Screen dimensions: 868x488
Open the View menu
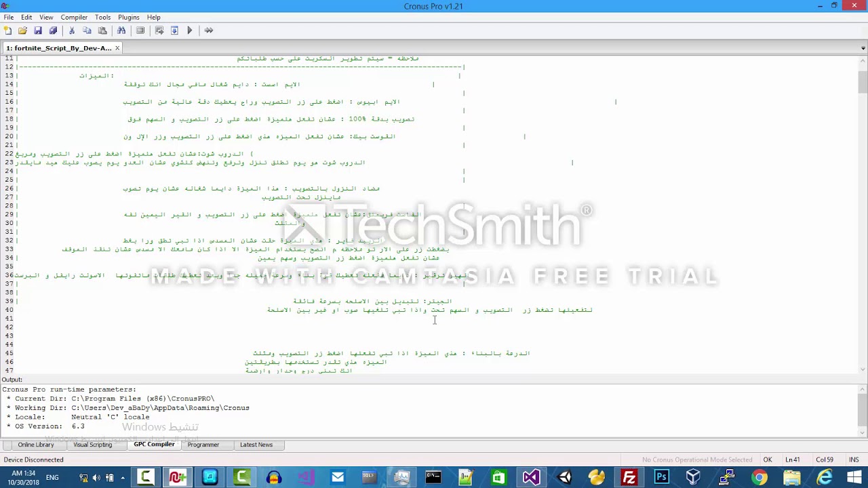coord(46,17)
